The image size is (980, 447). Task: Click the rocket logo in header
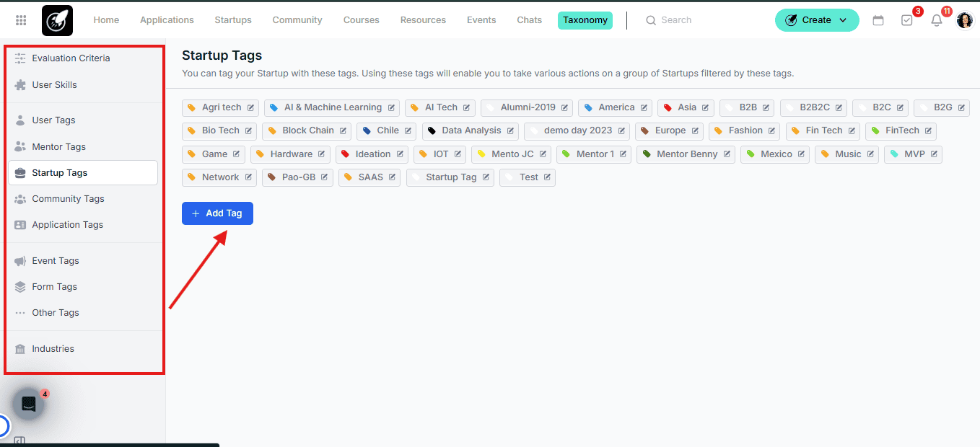click(57, 20)
